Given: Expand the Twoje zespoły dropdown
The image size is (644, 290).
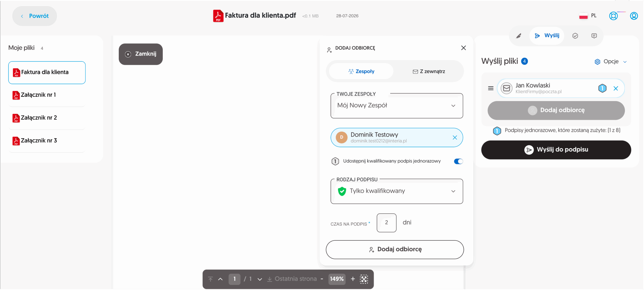Looking at the screenshot, I should pyautogui.click(x=397, y=106).
